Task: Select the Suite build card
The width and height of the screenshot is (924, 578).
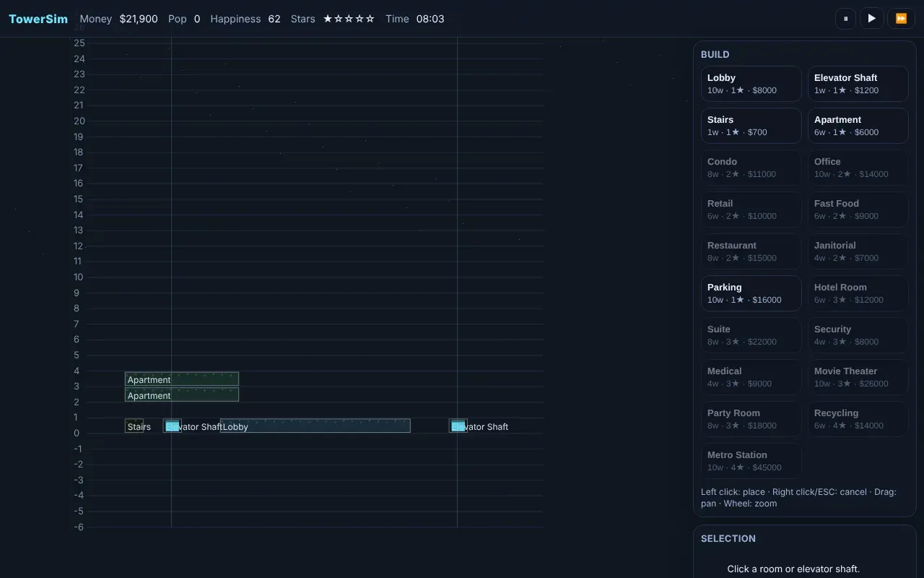Action: click(751, 335)
